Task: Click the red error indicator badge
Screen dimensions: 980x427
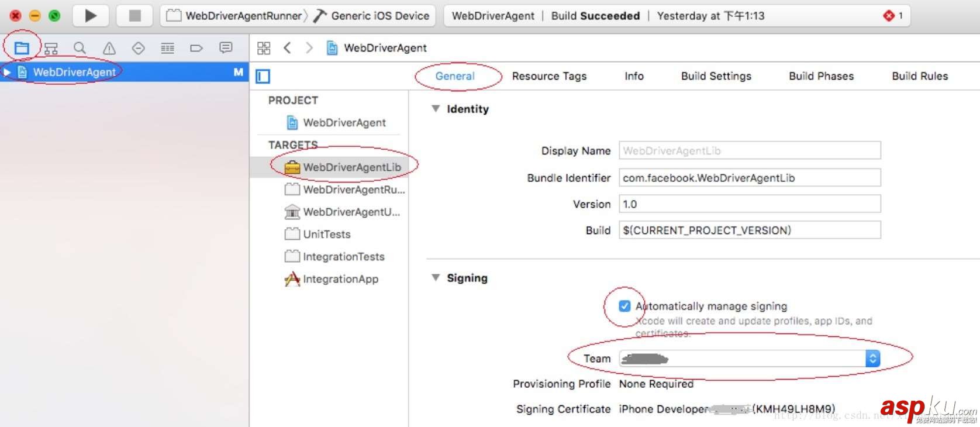Action: click(889, 16)
